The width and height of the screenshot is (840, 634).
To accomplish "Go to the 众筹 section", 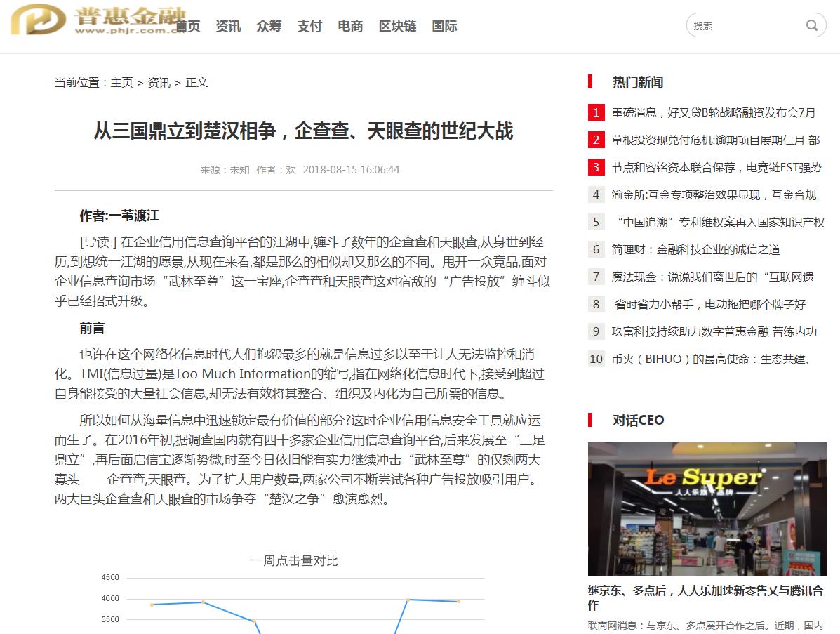I will pos(269,26).
